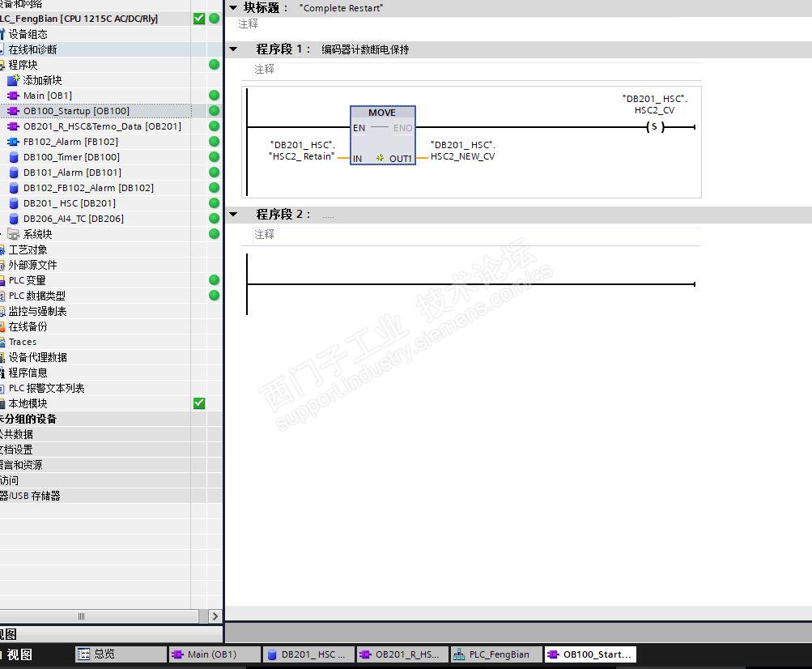Click coil operand "DB201_ HSC".HSC2_CV
The image size is (812, 669).
tap(655, 104)
